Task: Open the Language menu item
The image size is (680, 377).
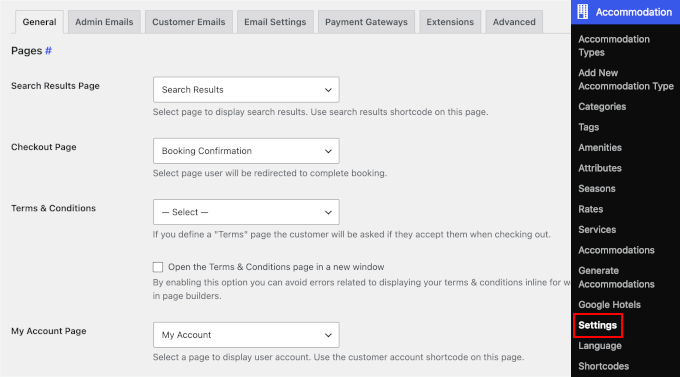Action: pyautogui.click(x=600, y=346)
